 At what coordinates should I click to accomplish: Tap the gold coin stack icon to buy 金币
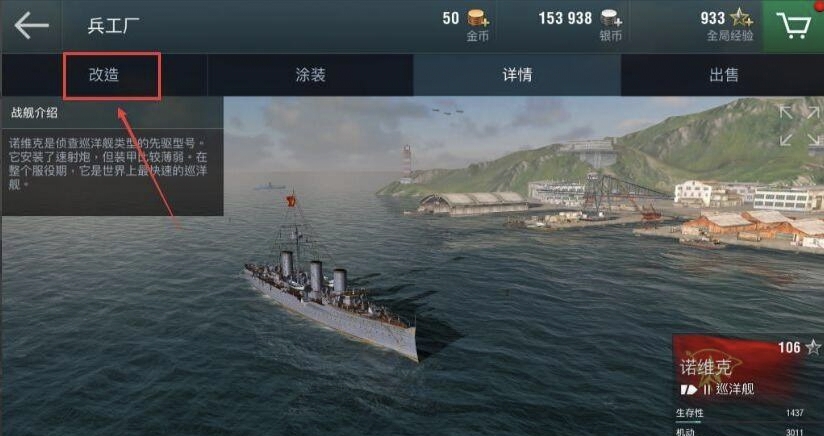coord(478,19)
